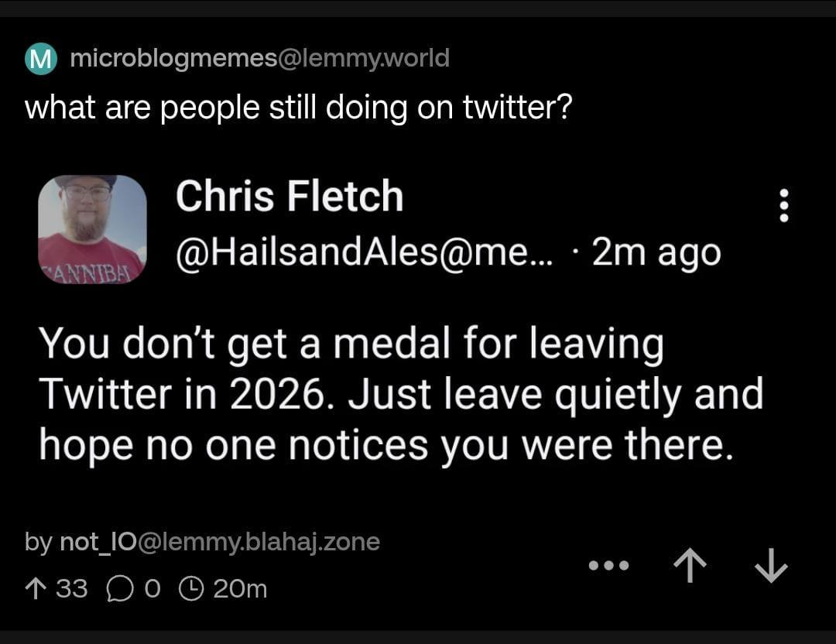Open the horizontal three-dot more options menu
The height and width of the screenshot is (644, 836).
[609, 567]
